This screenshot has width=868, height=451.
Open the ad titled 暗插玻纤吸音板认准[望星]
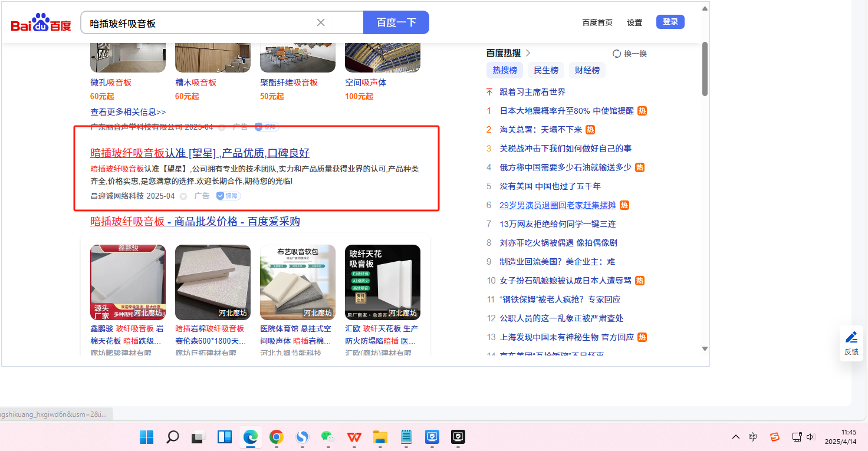[x=200, y=153]
